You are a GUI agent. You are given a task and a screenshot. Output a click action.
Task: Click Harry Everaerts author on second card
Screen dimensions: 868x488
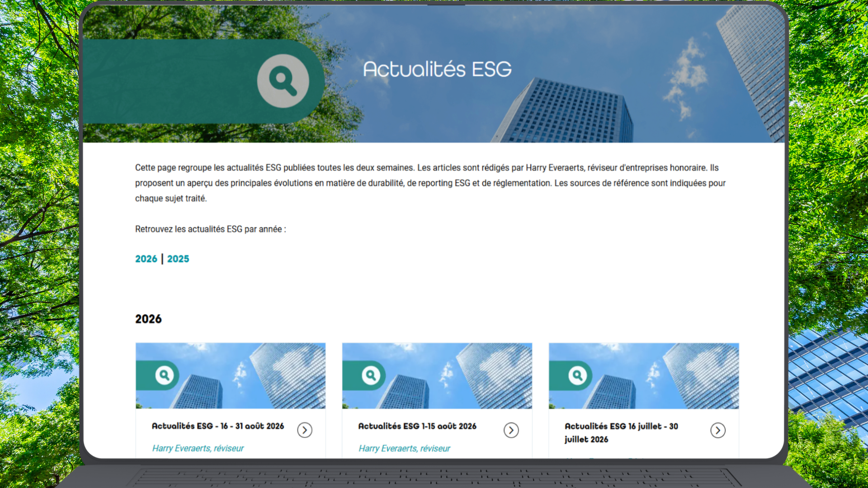pyautogui.click(x=405, y=448)
